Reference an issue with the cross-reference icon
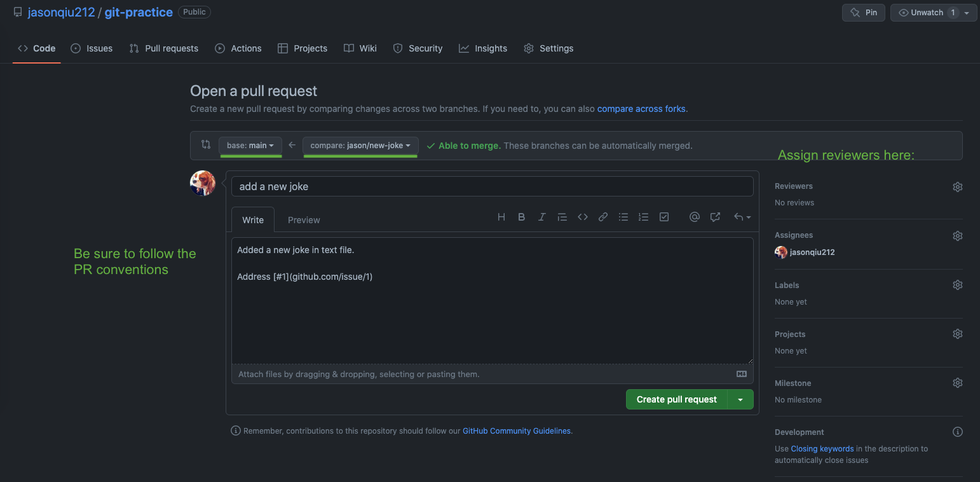 point(715,217)
